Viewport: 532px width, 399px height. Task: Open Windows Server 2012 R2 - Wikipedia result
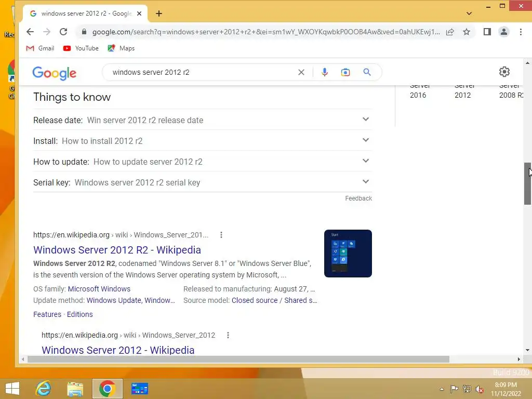117,250
